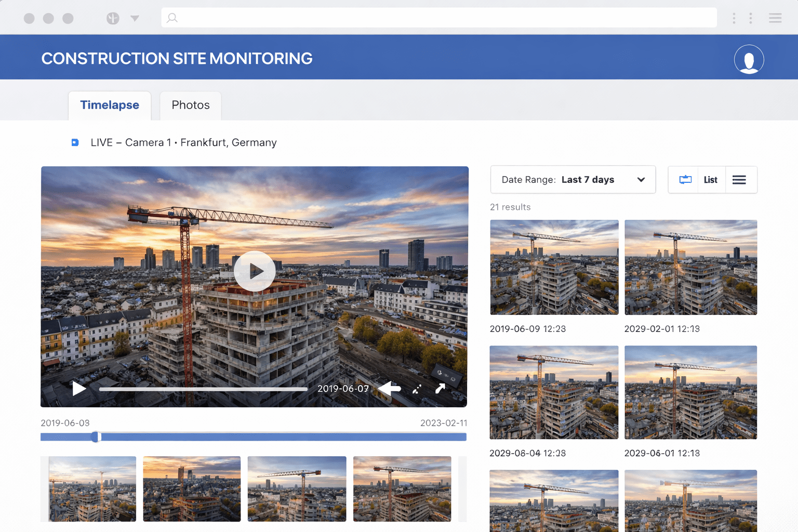Click the large center play button on video
798x532 pixels.
[x=255, y=271]
